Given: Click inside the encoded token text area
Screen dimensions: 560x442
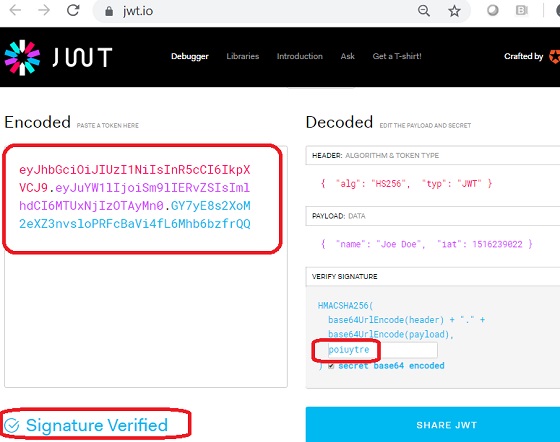Looking at the screenshot, I should click(146, 266).
